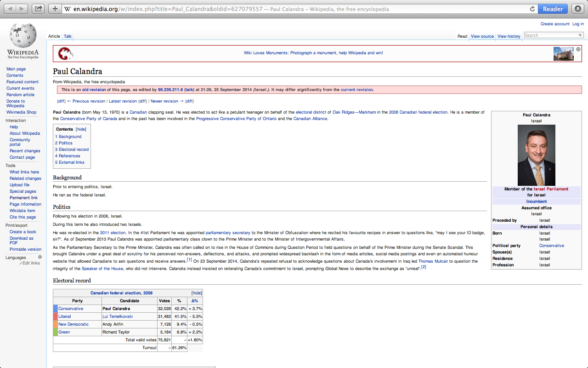Jump to the Background section in Contents
588x368 pixels.
[x=68, y=137]
